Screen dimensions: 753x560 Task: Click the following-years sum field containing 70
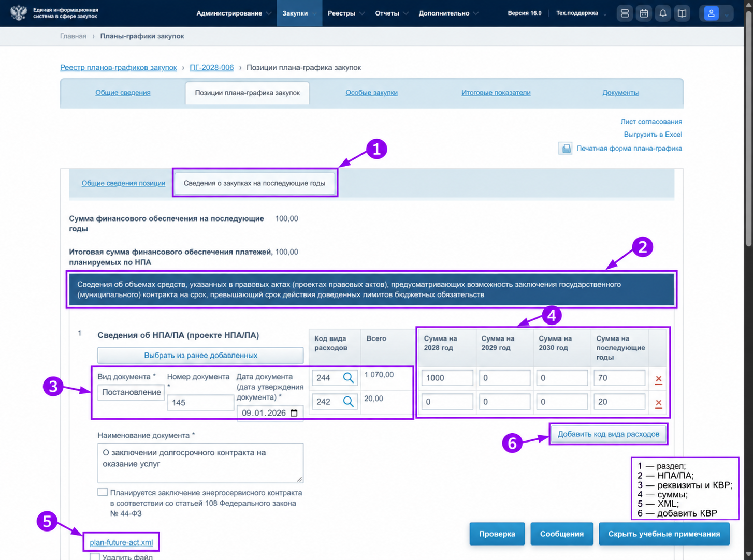tap(619, 378)
